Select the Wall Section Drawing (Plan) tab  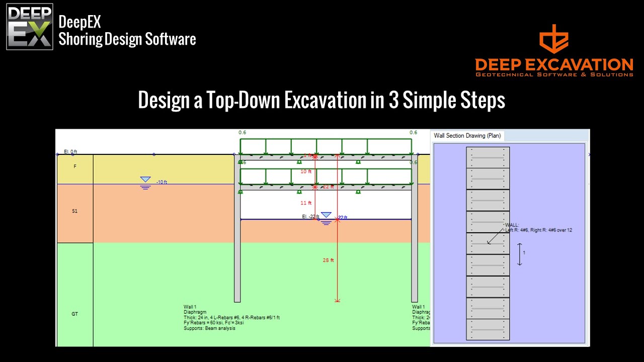coord(467,136)
